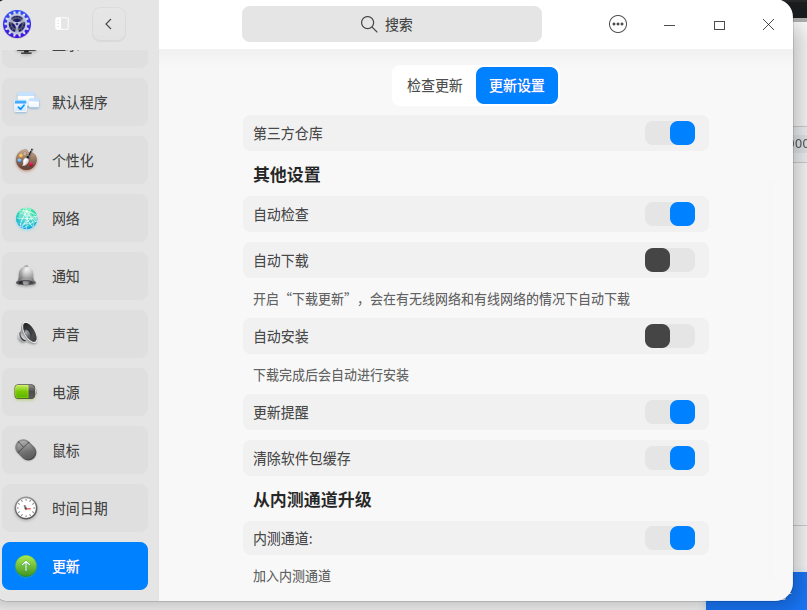Click into the 搜索 search field

tap(392, 24)
